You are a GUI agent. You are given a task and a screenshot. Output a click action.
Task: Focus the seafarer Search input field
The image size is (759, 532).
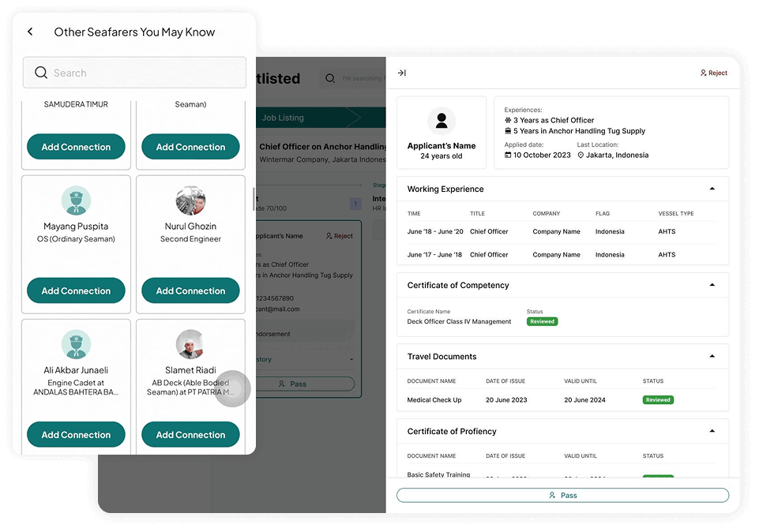point(142,73)
